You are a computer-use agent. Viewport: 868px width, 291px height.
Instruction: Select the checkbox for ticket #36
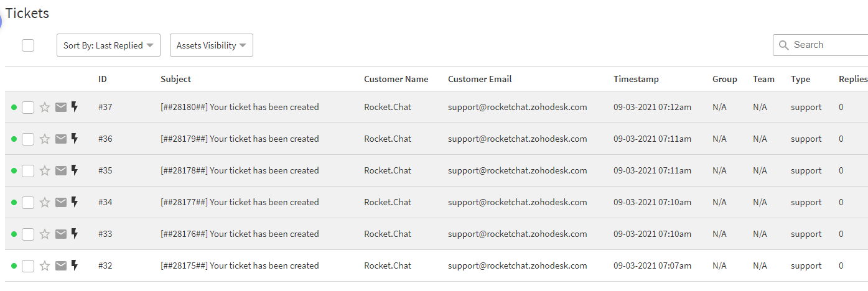coord(28,139)
